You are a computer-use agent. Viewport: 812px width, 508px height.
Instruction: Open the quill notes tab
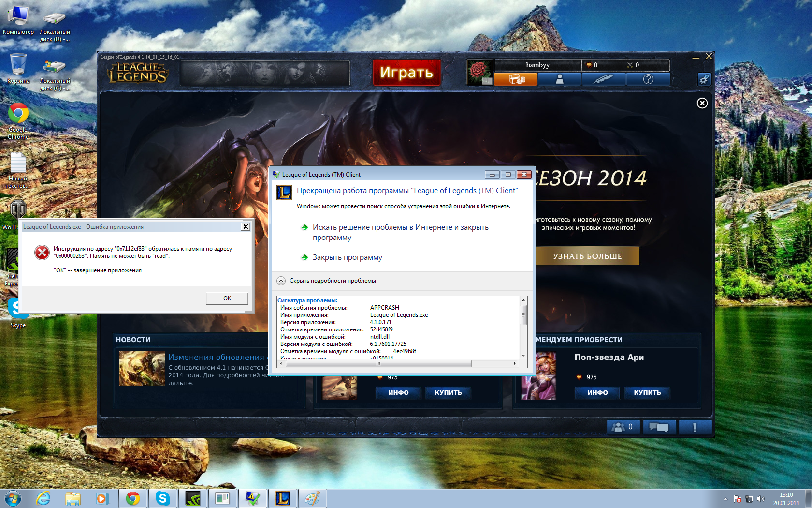tap(604, 79)
